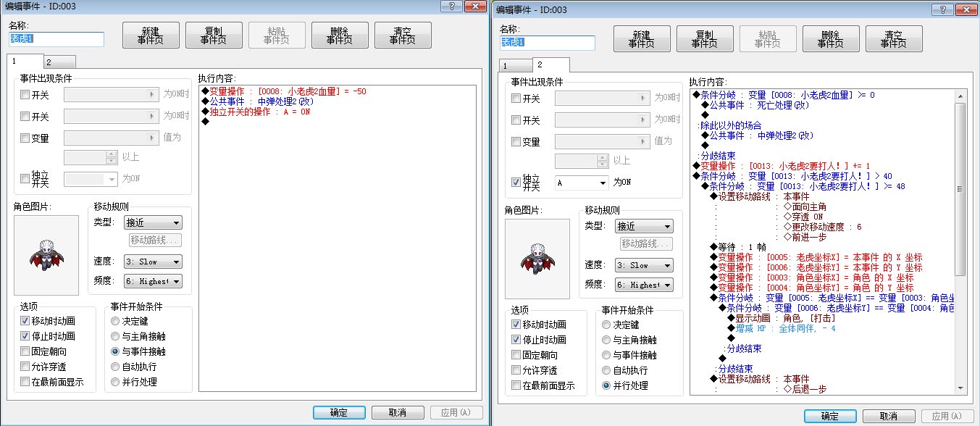
Task: Click 清空事件页 in the right window
Action: tap(894, 39)
